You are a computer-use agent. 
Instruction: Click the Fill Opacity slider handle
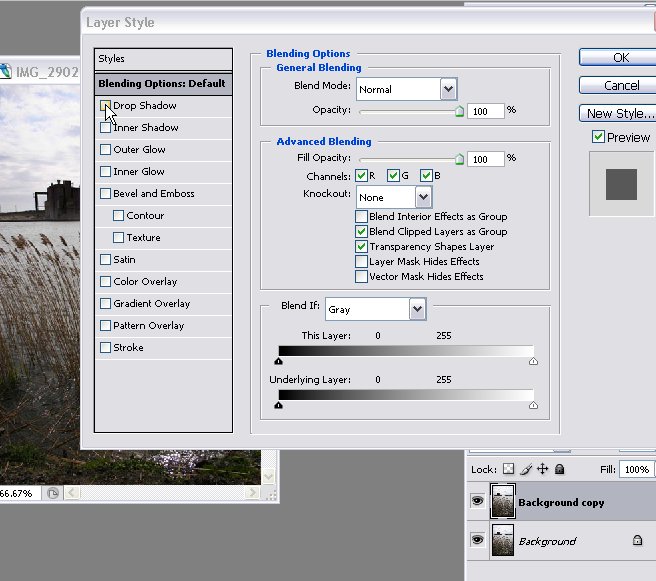pos(459,159)
